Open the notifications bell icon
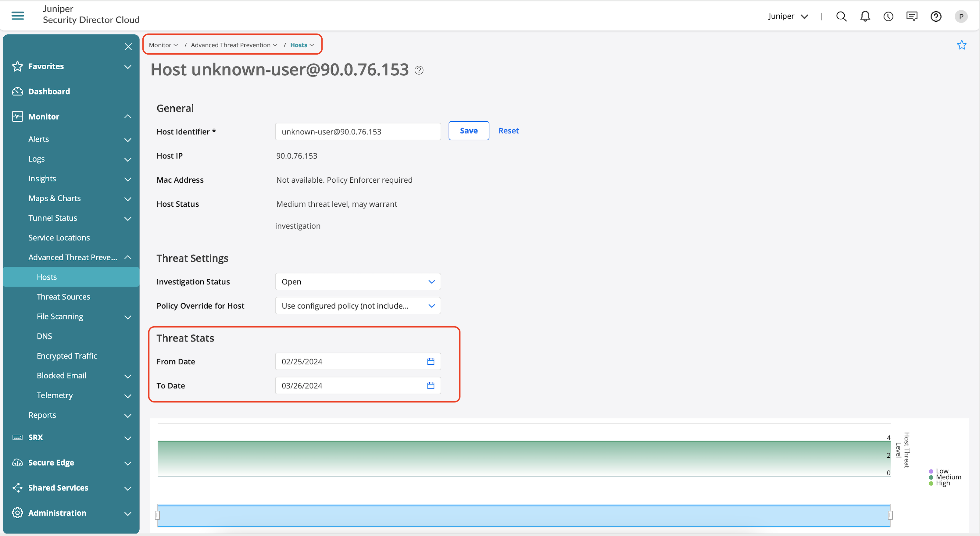This screenshot has height=536, width=980. [x=865, y=16]
